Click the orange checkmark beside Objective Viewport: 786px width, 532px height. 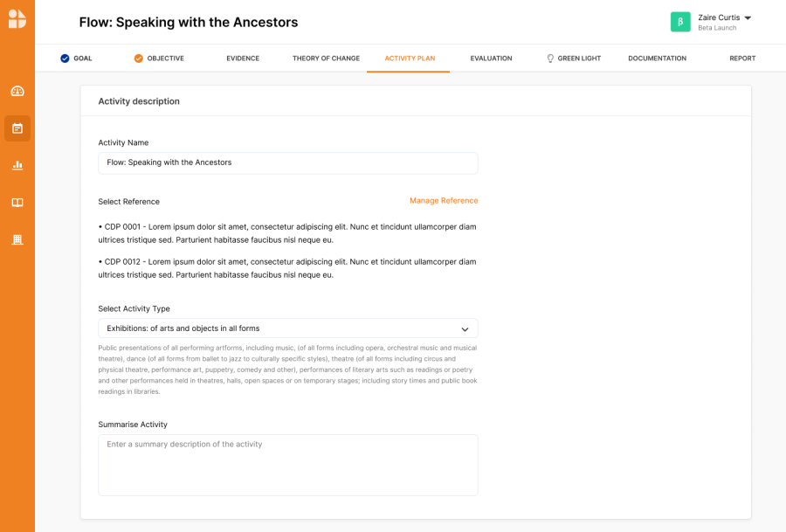[x=138, y=59]
